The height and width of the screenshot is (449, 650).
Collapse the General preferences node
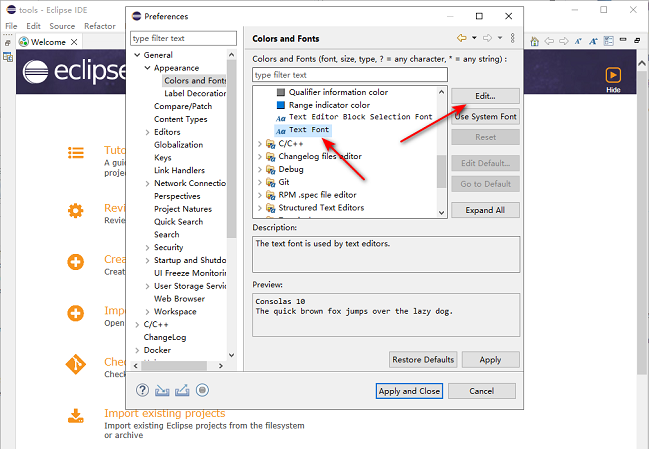click(x=137, y=55)
